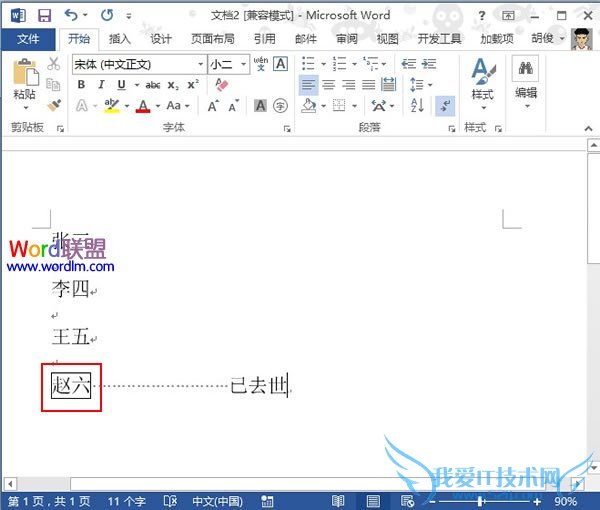The width and height of the screenshot is (600, 510).
Task: Expand the paste options arrow
Action: pos(26,109)
